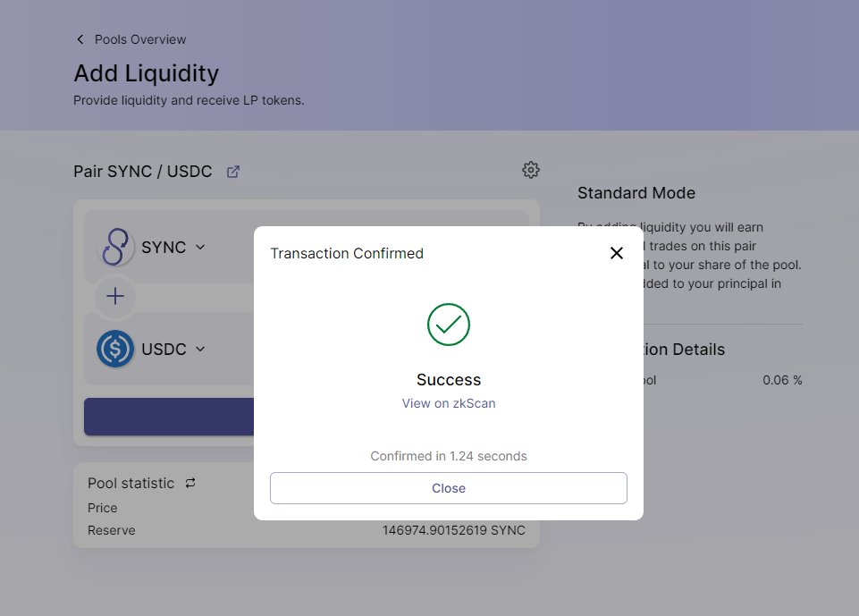Click the 'Standard Mode' heading
This screenshot has height=616, width=859.
coord(636,193)
